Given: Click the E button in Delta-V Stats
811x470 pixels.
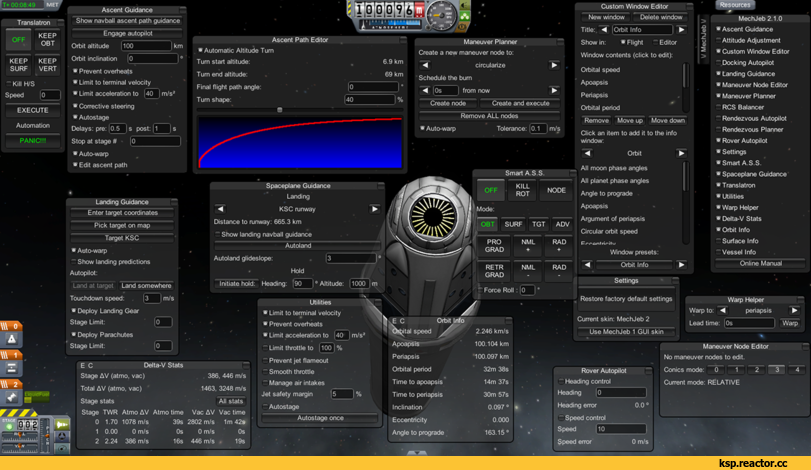Looking at the screenshot, I should click(82, 365).
